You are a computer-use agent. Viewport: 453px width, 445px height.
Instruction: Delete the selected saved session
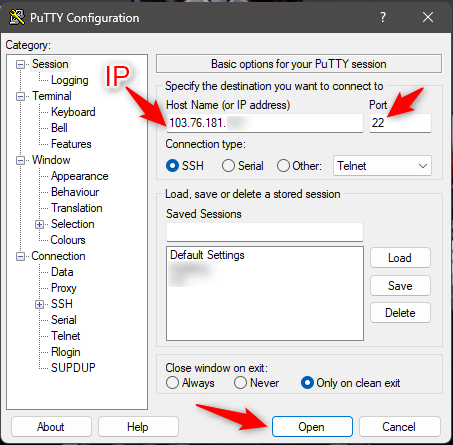tap(400, 313)
